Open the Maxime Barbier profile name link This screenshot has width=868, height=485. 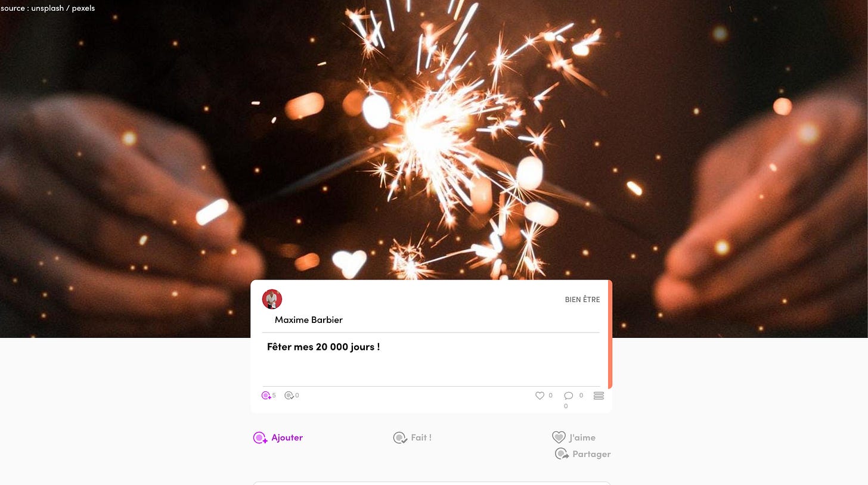pyautogui.click(x=309, y=320)
